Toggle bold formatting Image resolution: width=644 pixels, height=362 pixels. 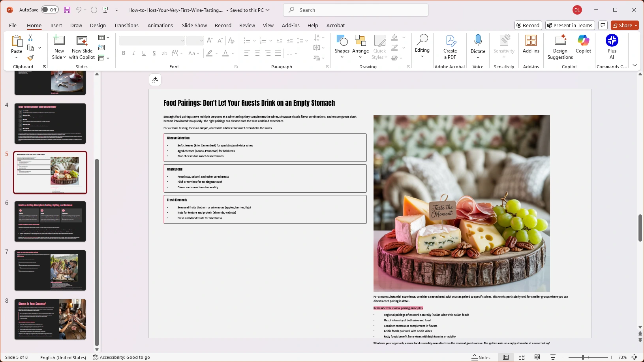[x=123, y=53]
